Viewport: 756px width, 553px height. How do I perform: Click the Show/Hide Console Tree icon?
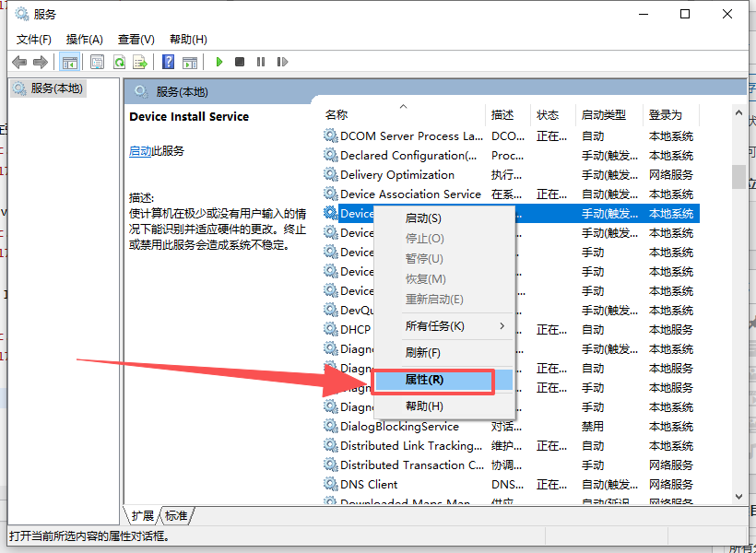(69, 62)
